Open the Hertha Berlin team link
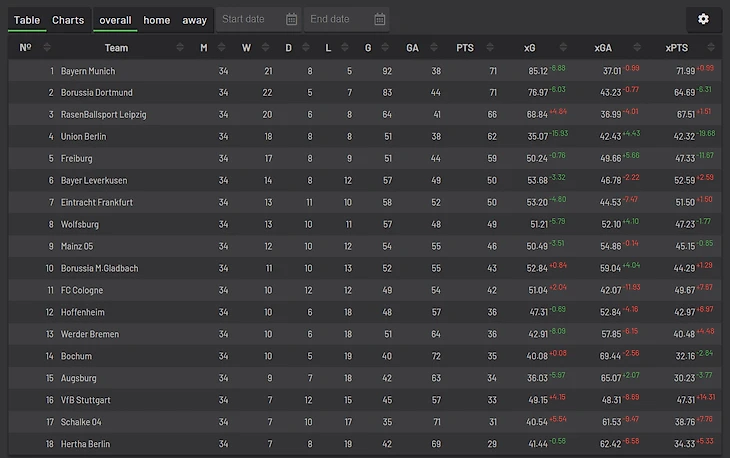The width and height of the screenshot is (730, 458). [x=86, y=444]
